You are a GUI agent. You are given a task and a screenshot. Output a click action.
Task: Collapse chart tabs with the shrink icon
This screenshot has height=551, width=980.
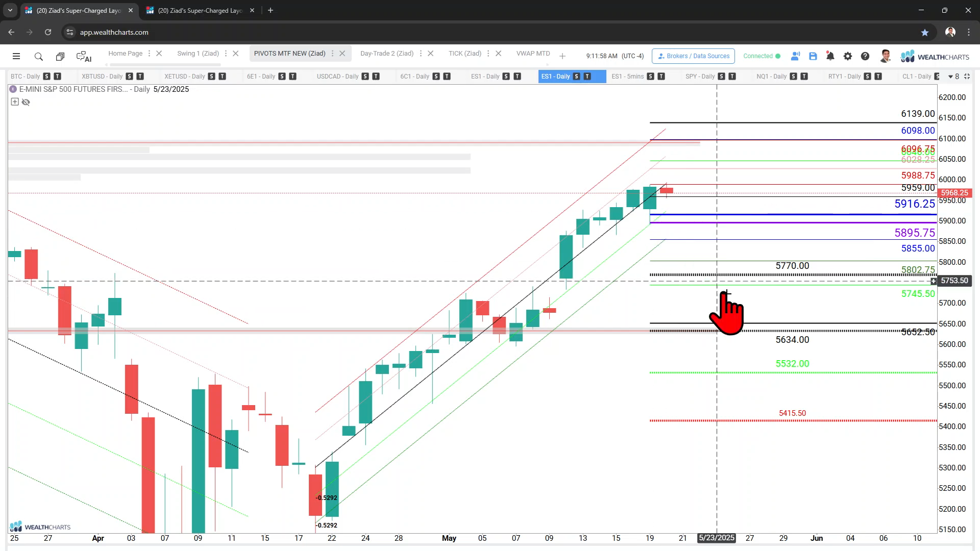click(967, 77)
